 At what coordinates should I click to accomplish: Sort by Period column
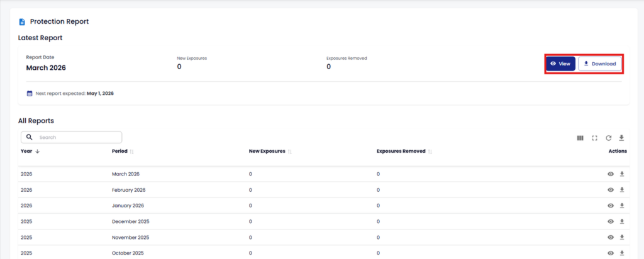(123, 151)
